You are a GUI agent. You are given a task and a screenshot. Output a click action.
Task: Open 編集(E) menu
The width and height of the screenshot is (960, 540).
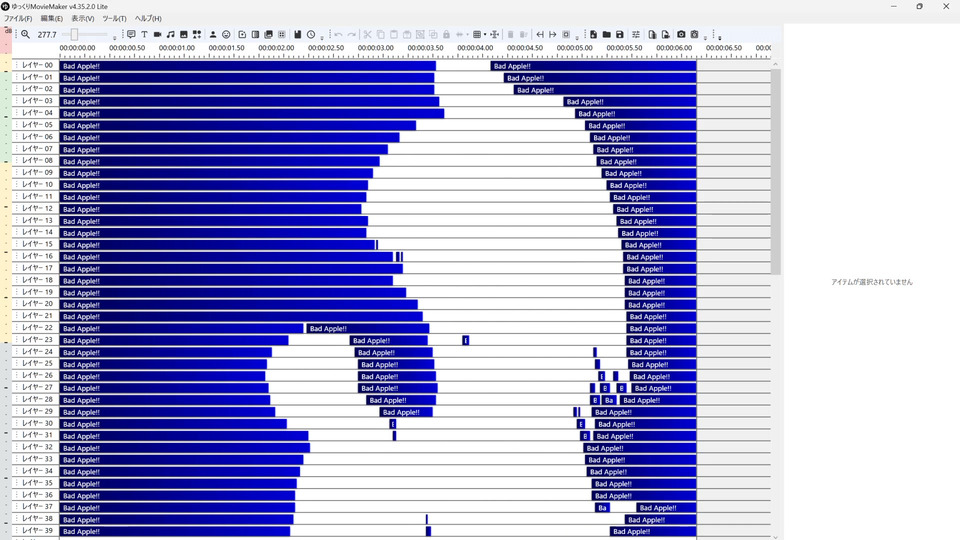click(51, 18)
